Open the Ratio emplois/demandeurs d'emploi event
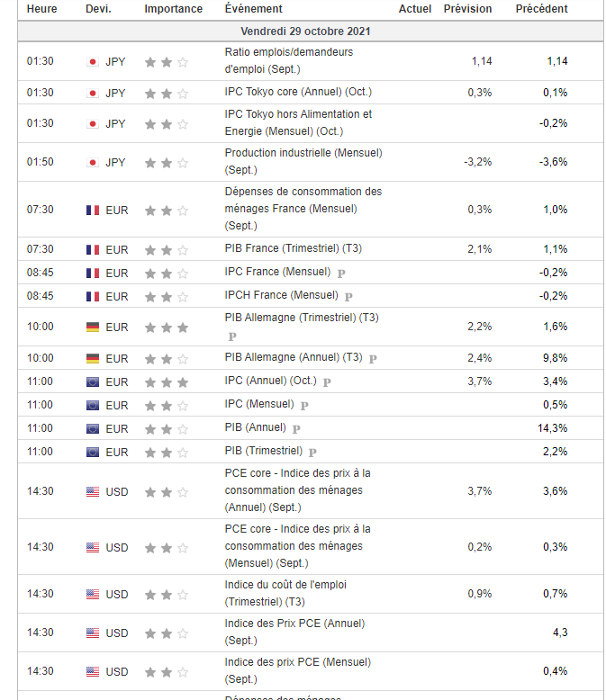 pos(289,60)
